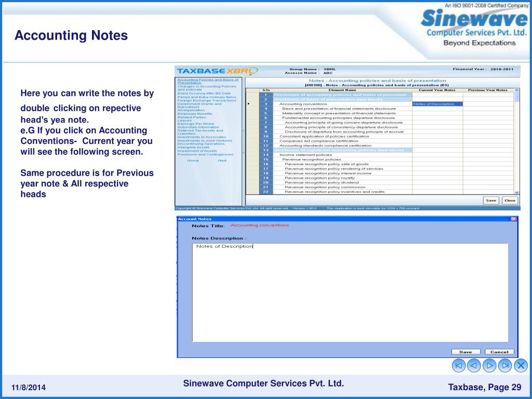Open Employee Benefits link
Image resolution: width=532 pixels, height=399 pixels.
[195, 114]
